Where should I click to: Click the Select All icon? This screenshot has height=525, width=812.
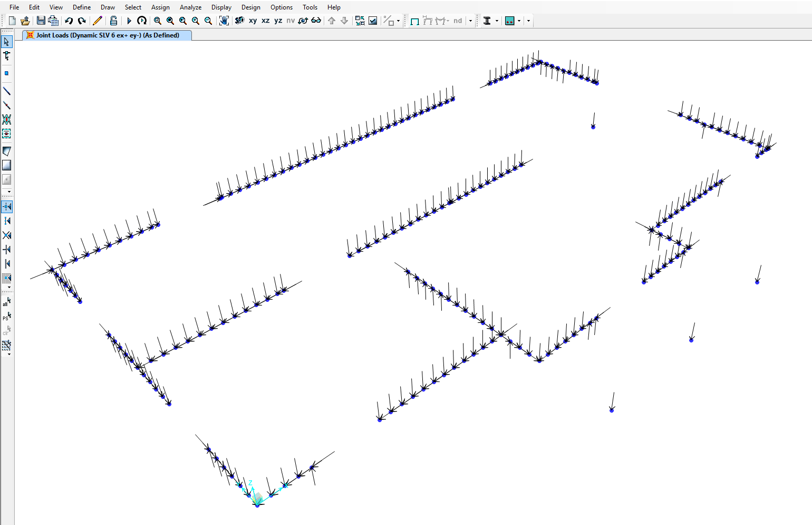[7, 302]
